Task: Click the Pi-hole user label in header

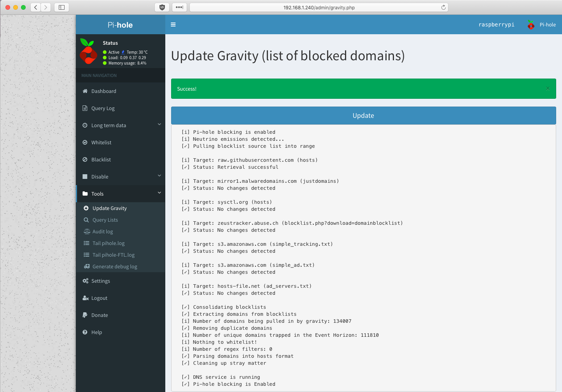Action: point(548,24)
